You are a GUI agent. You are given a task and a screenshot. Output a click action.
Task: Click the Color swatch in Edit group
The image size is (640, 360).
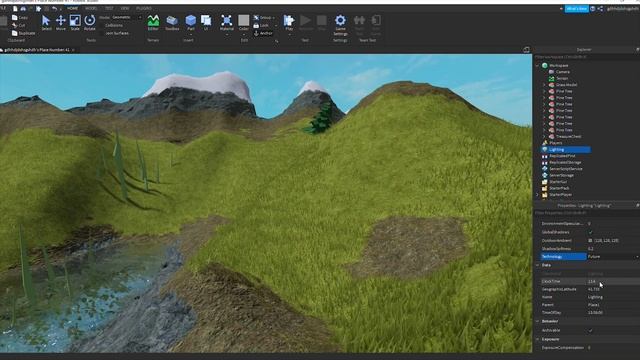pyautogui.click(x=244, y=20)
